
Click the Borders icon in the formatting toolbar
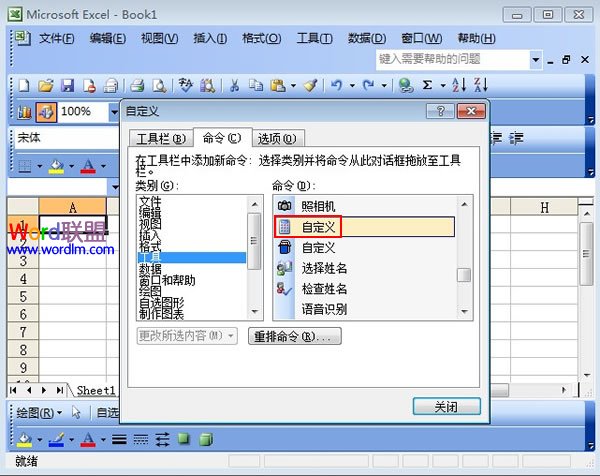pyautogui.click(x=25, y=166)
